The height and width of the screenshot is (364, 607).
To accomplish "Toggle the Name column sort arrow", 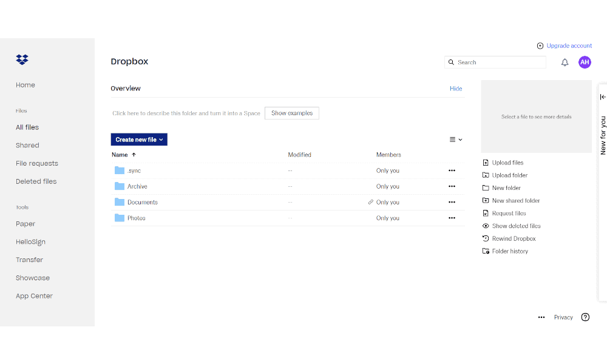I will [x=133, y=154].
